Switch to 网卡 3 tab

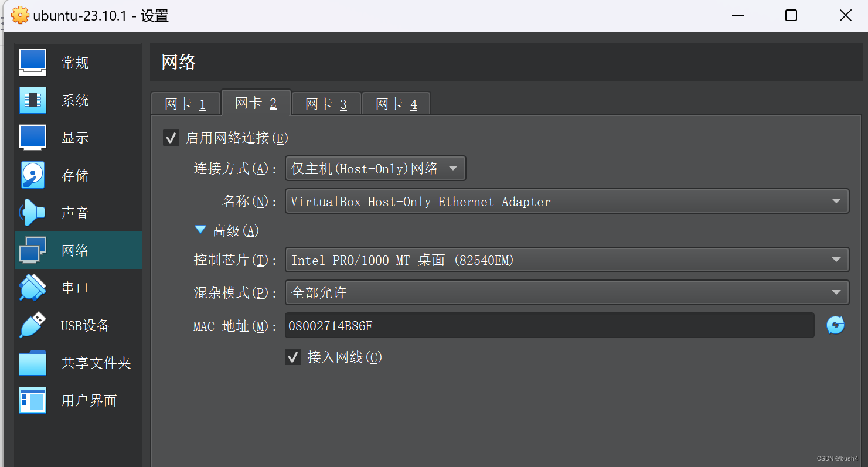[326, 104]
